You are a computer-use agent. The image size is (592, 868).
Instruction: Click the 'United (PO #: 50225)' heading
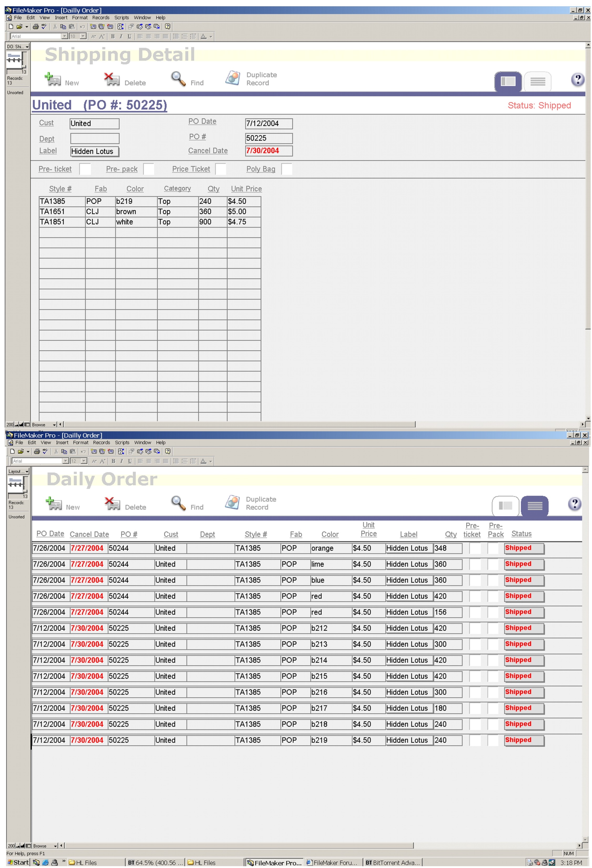(99, 105)
